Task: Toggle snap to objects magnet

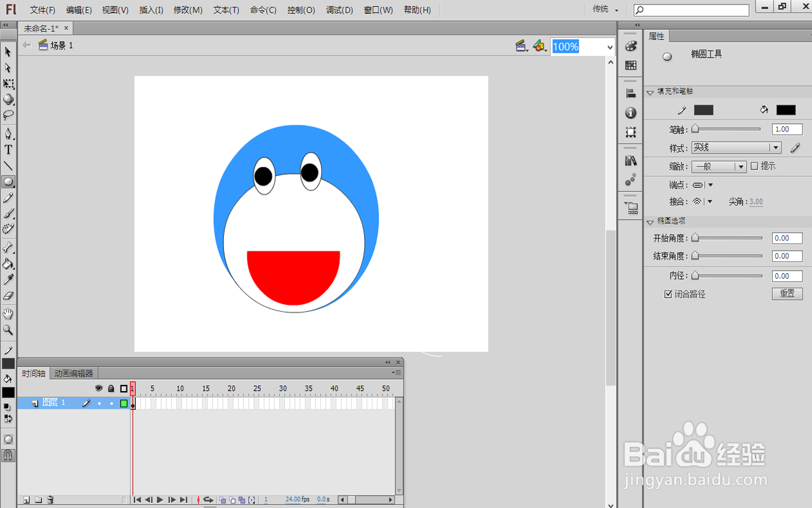Action: pos(8,455)
